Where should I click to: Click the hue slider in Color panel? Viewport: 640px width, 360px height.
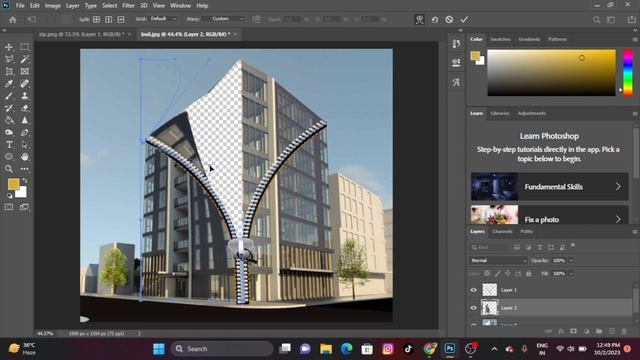pyautogui.click(x=628, y=73)
